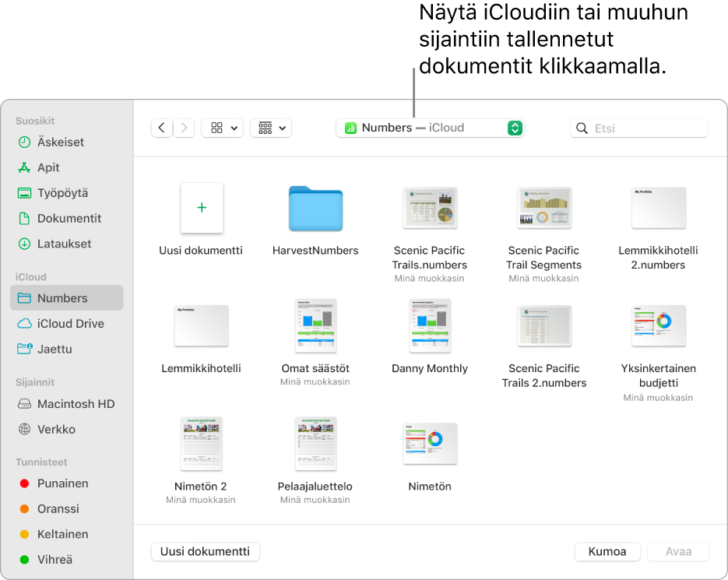Screen dimensions: 728x580
Task: Select the Punainen red tag
Action: [x=66, y=483]
